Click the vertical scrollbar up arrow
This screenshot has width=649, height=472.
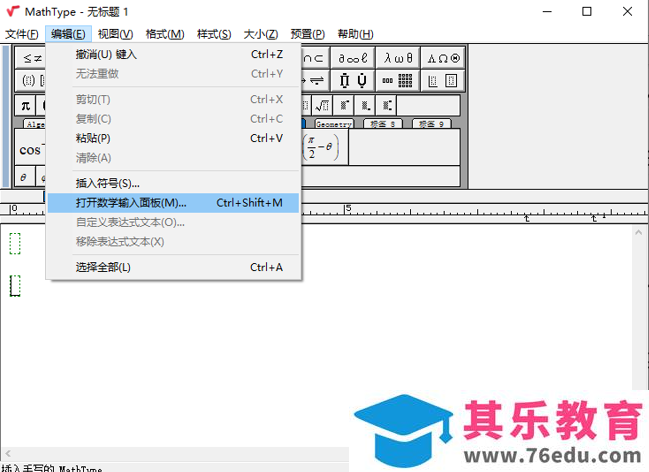coord(638,232)
